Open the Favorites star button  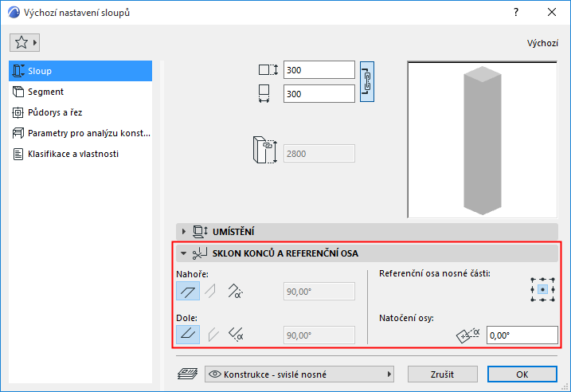tap(25, 42)
